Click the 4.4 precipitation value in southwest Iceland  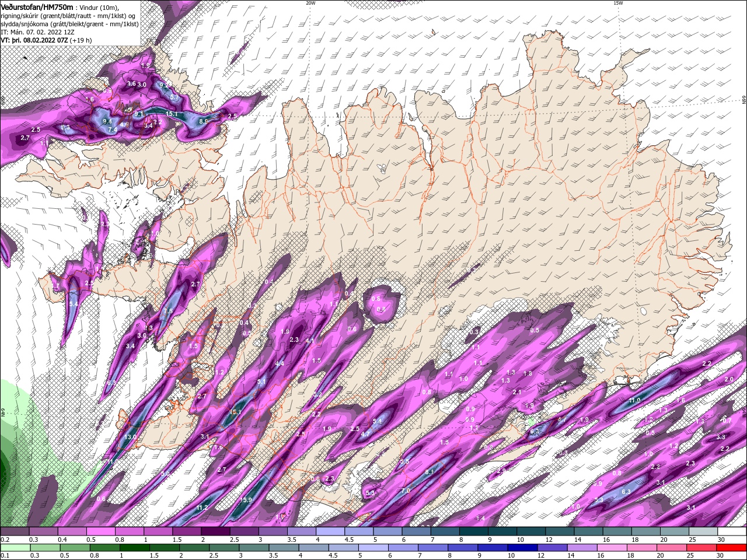tap(280, 363)
